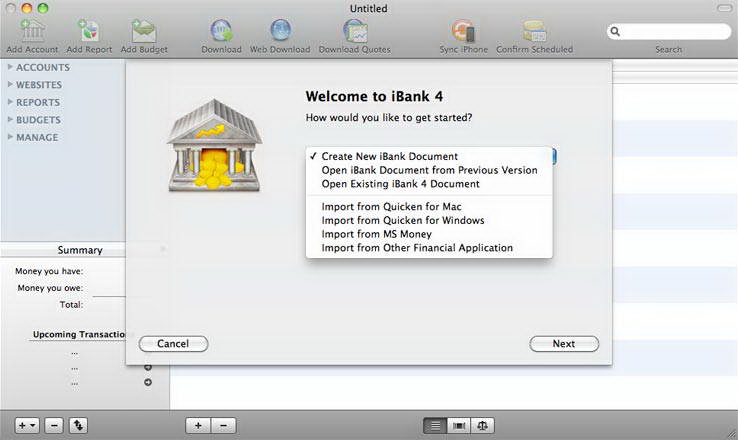
Task: Click the magnifier icon in the search box
Action: (615, 32)
